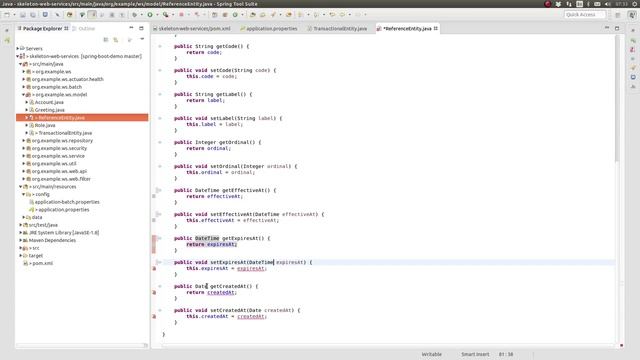Click Collapse All in Package Explorer
640x360 pixels.
(x=106, y=40)
